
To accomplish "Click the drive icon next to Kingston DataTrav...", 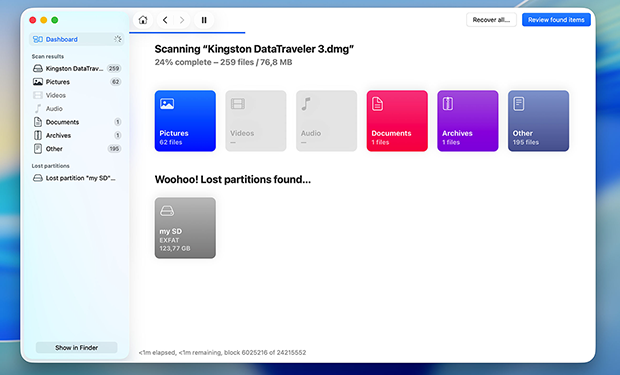I will pyautogui.click(x=38, y=68).
